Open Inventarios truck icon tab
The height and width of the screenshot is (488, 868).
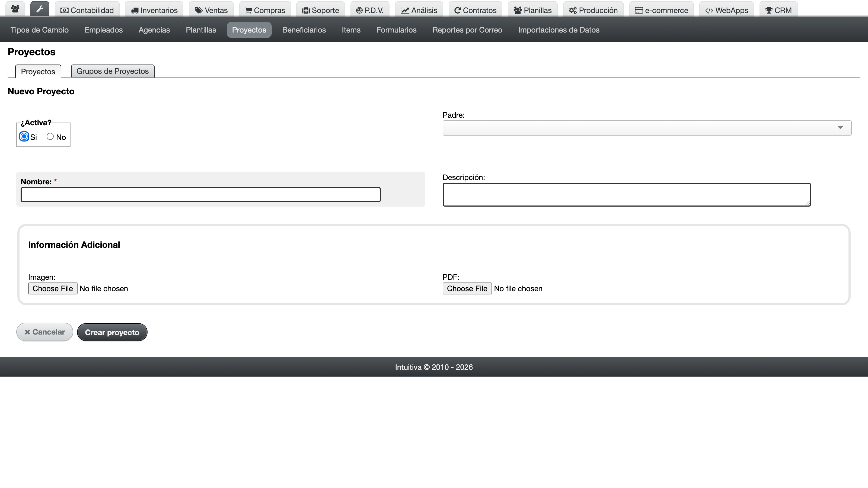click(x=154, y=10)
